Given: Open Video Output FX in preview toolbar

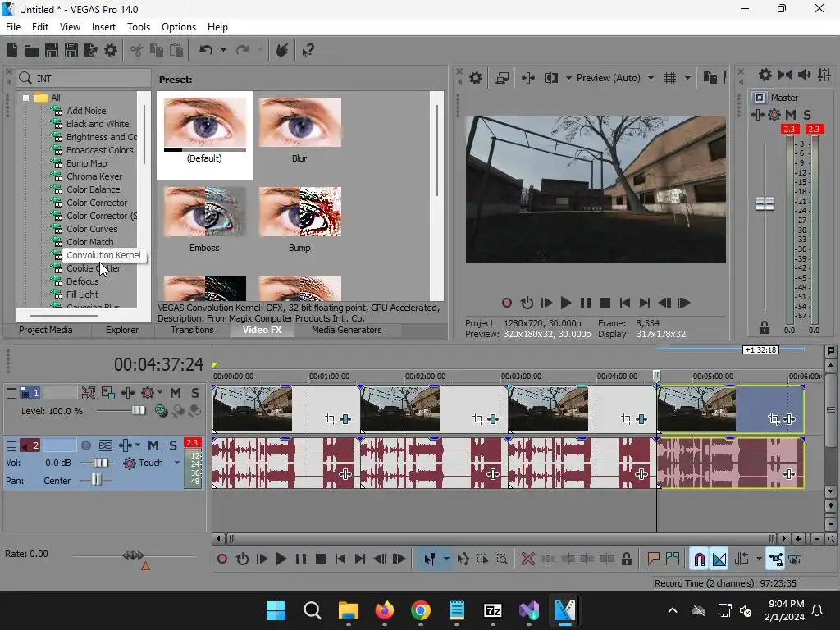Looking at the screenshot, I should tap(528, 78).
